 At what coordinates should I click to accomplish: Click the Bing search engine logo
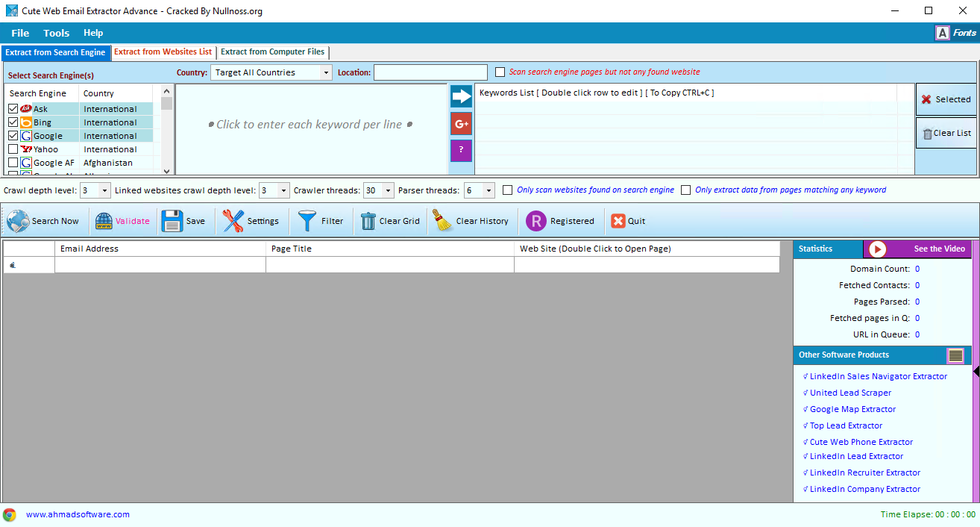tap(26, 122)
